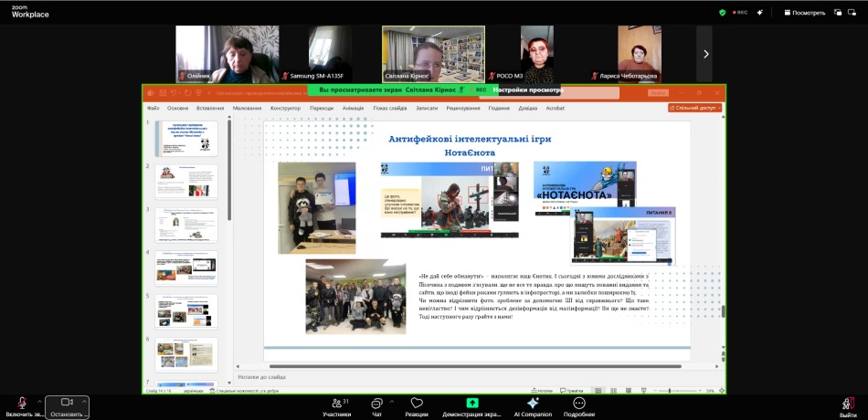The width and height of the screenshot is (868, 420).
Task: Expand video options arrow next to camera
Action: coord(85,402)
